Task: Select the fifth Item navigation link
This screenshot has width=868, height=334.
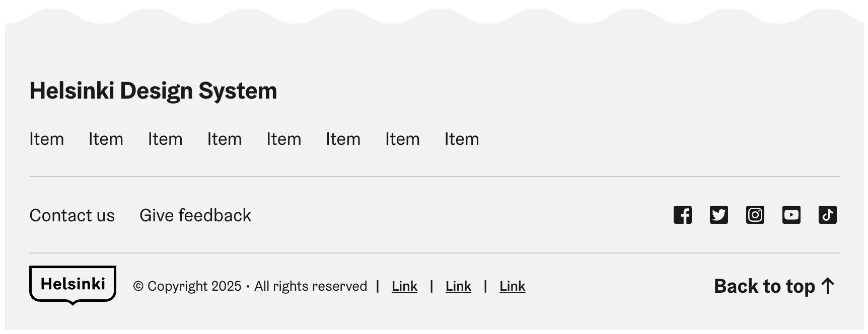Action: click(283, 139)
